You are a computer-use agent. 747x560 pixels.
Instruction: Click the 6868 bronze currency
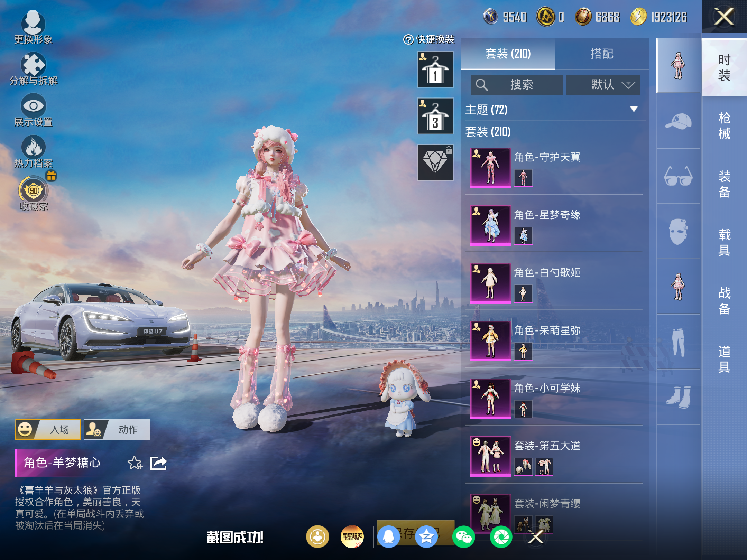tap(583, 17)
